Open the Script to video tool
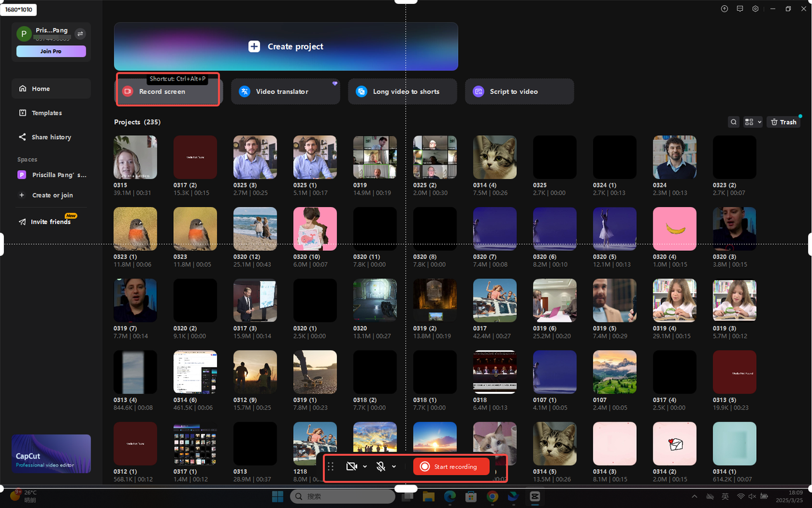Image resolution: width=812 pixels, height=508 pixels. (519, 91)
